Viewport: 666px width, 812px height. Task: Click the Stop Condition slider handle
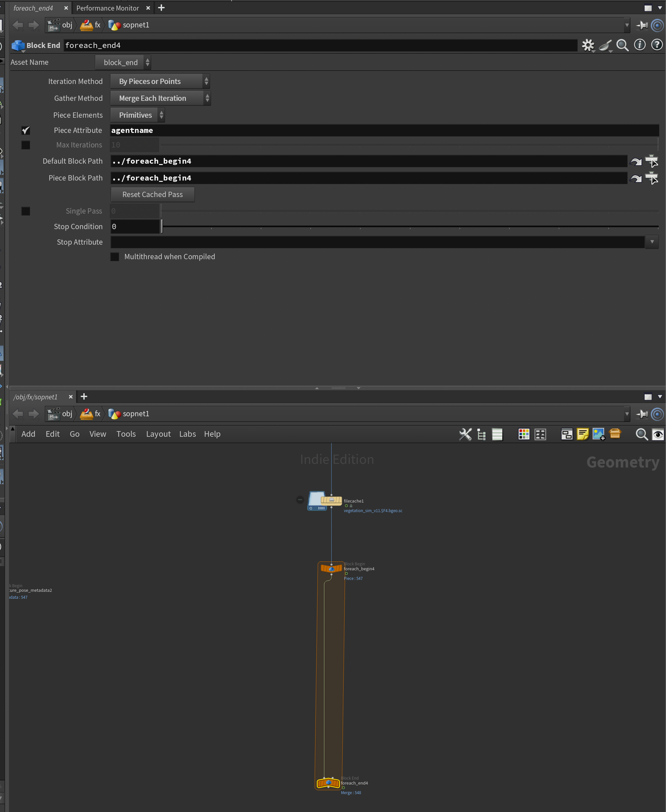point(162,227)
